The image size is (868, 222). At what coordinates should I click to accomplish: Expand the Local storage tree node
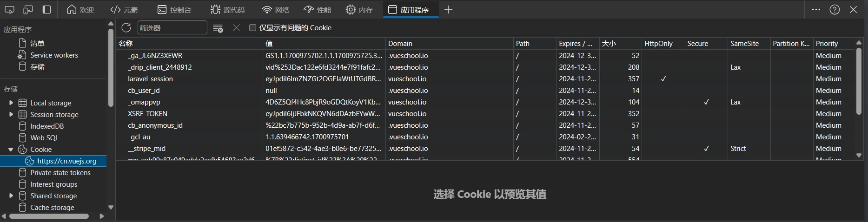pos(11,103)
